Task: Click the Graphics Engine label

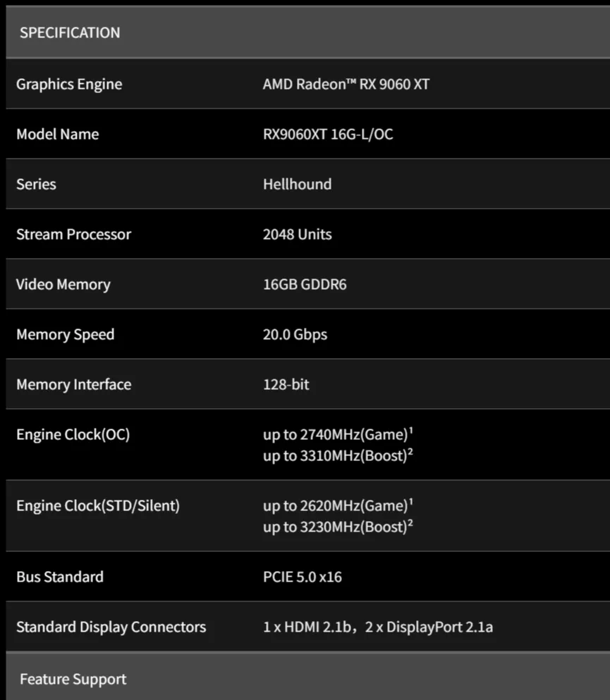Action: [x=69, y=84]
